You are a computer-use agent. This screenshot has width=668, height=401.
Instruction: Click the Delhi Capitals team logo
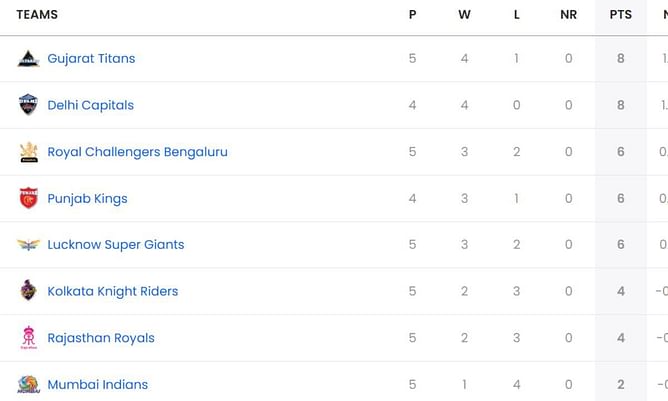click(29, 105)
